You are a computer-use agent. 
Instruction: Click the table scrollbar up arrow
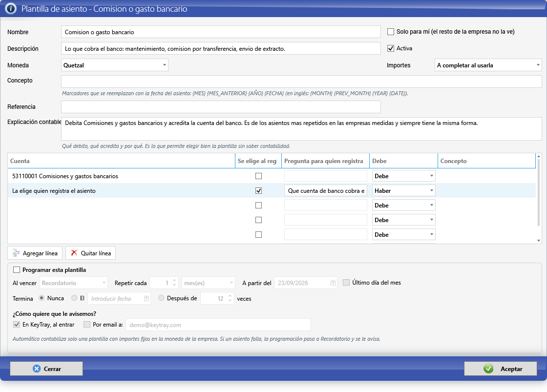coord(539,156)
